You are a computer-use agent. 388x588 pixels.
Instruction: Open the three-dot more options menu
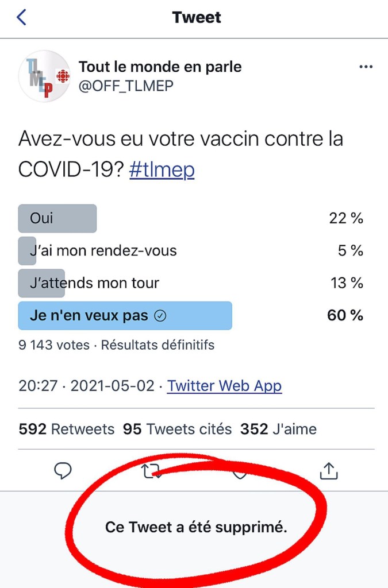(x=366, y=67)
